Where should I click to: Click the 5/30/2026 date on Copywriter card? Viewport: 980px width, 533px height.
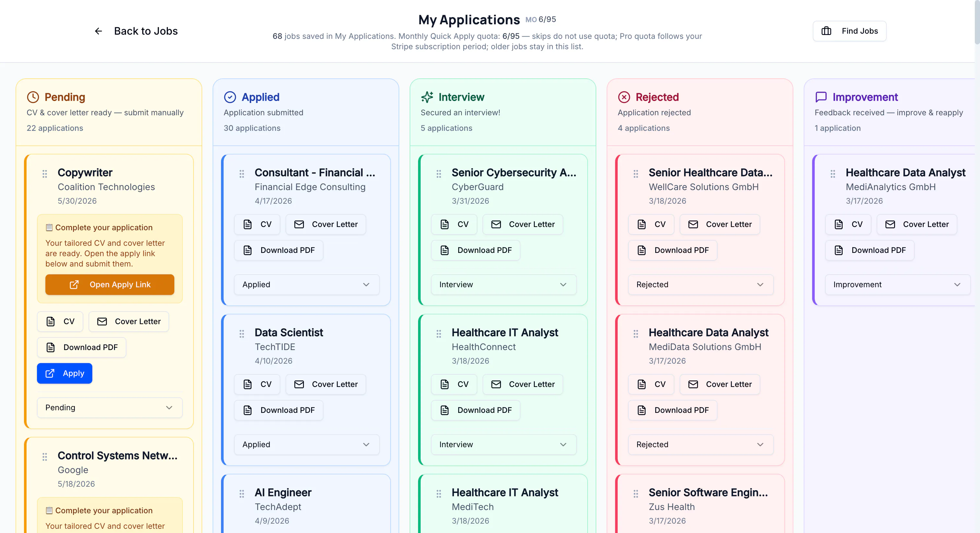[x=77, y=201]
